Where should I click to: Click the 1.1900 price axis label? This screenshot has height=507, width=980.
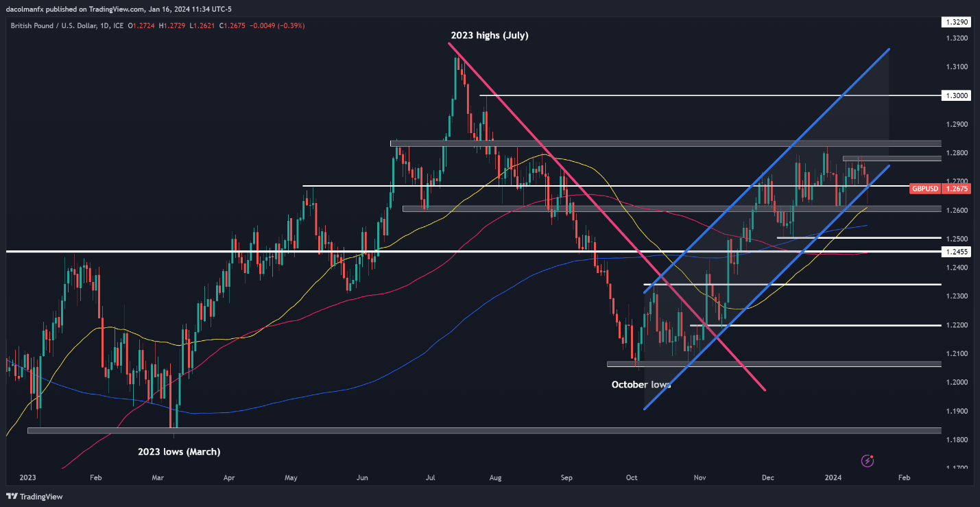956,411
